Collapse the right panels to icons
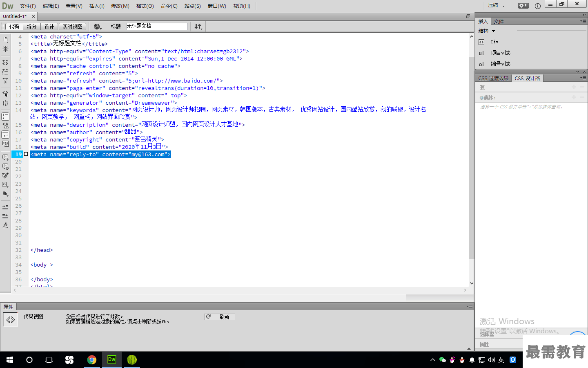The height and width of the screenshot is (368, 588). coord(584,15)
